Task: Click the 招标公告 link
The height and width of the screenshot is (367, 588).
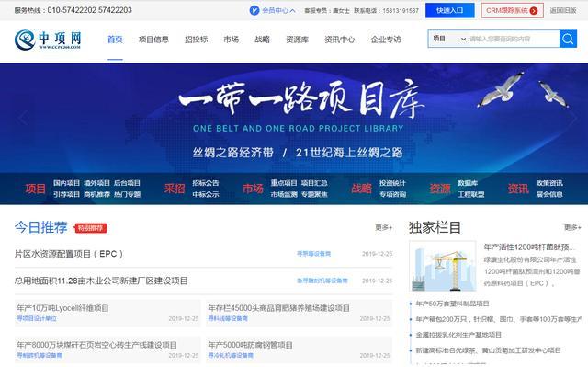Action: pyautogui.click(x=206, y=183)
